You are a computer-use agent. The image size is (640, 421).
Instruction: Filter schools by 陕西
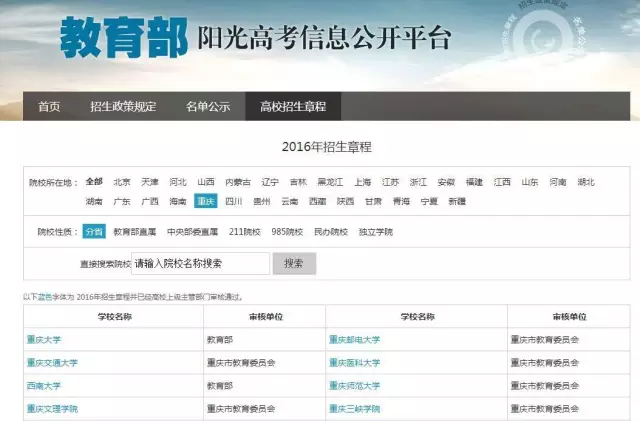click(345, 201)
